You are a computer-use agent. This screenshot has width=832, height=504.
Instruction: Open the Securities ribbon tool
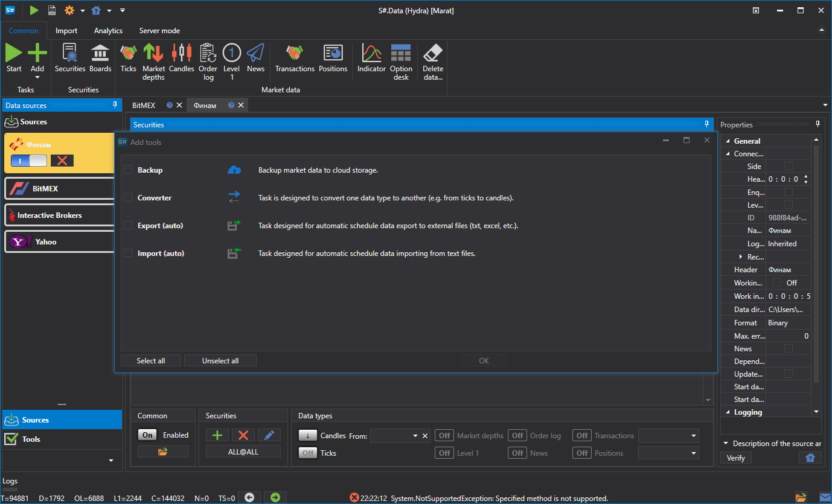pyautogui.click(x=70, y=59)
